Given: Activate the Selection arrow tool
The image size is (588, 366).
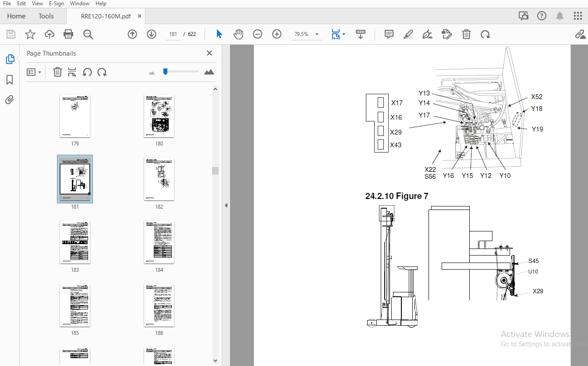Looking at the screenshot, I should pyautogui.click(x=220, y=34).
